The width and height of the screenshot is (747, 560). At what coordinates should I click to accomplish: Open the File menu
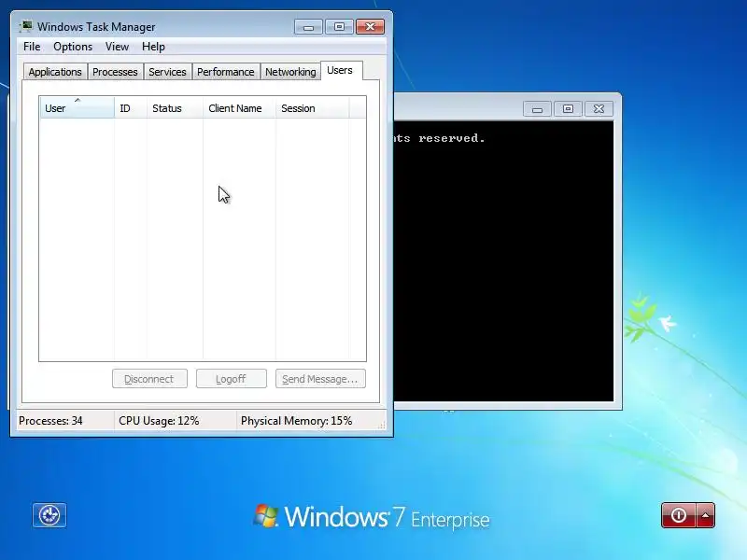pos(32,47)
